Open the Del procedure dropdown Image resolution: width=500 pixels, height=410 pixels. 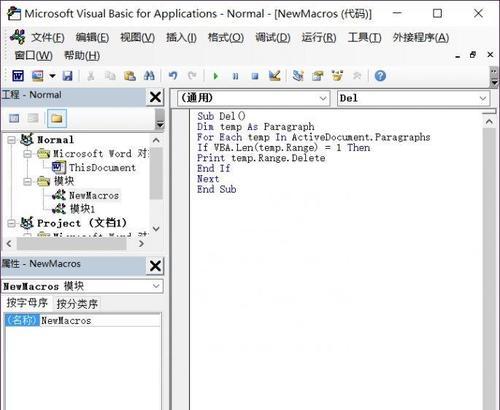coord(483,98)
